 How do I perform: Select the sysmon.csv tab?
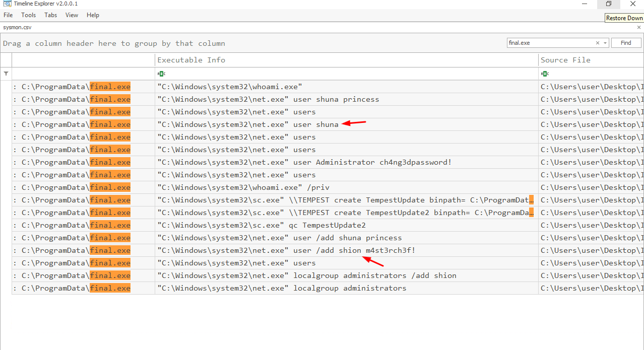pyautogui.click(x=17, y=28)
